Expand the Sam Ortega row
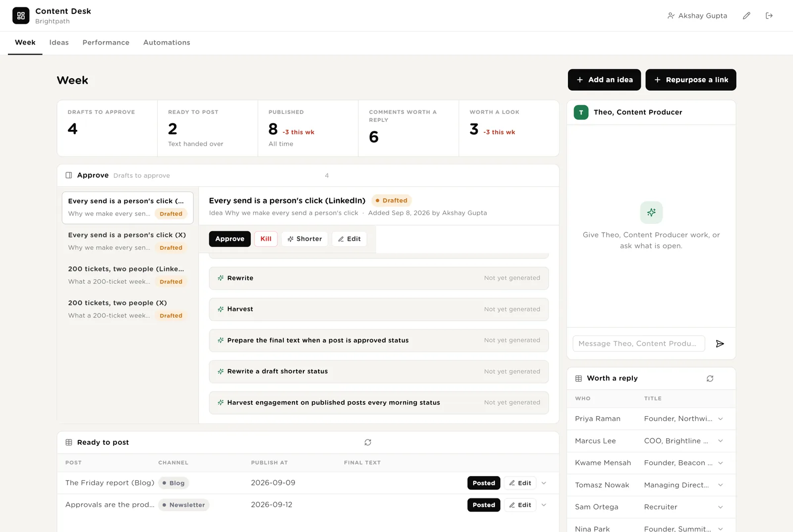Image resolution: width=793 pixels, height=532 pixels. [720, 507]
